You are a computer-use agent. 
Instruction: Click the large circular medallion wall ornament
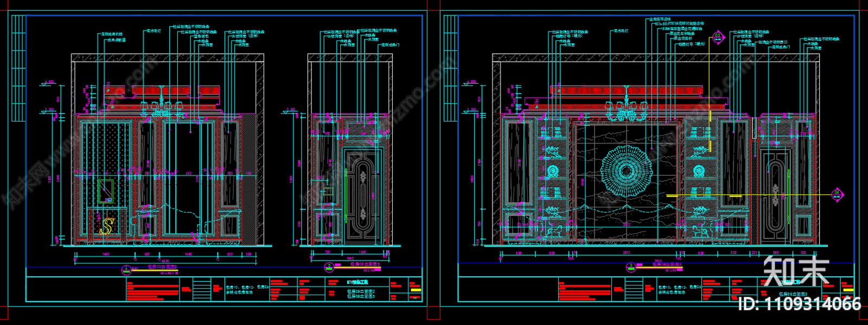click(x=626, y=171)
